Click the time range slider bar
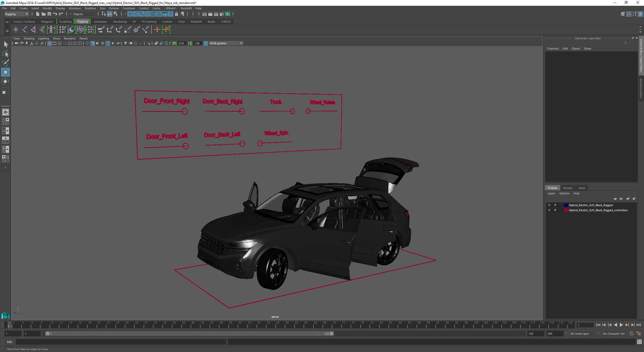Screen dimensions: 644x352 [x=189, y=334]
